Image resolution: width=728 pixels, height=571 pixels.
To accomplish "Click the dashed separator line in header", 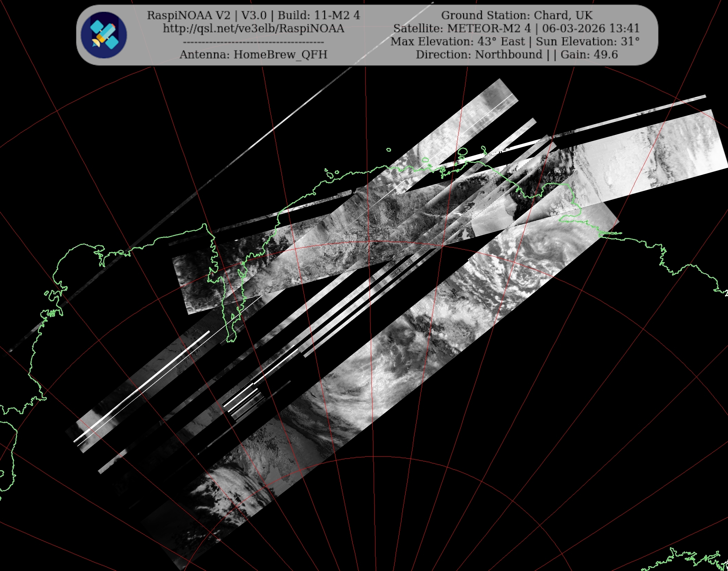I will click(x=253, y=42).
